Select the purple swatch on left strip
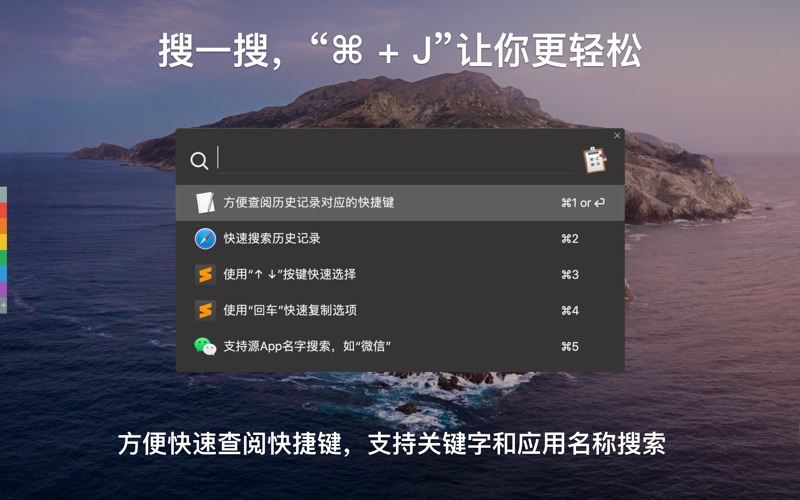 (x=3, y=289)
